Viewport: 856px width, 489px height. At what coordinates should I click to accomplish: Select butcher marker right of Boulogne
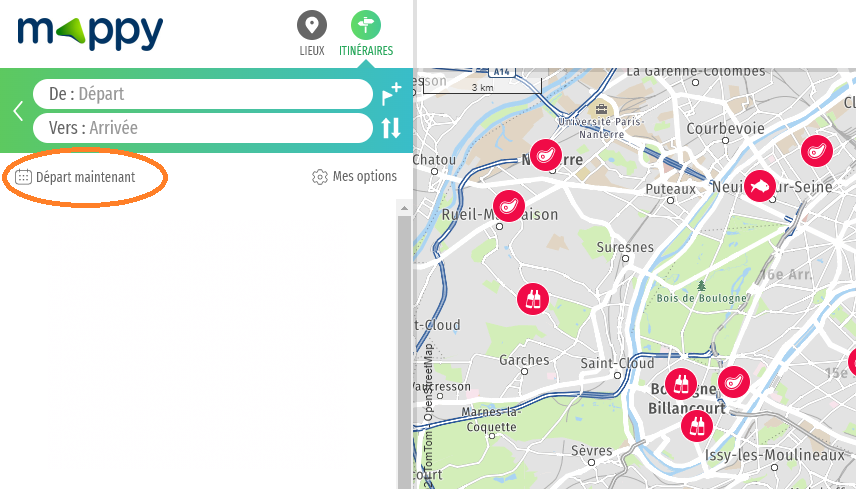click(x=733, y=382)
